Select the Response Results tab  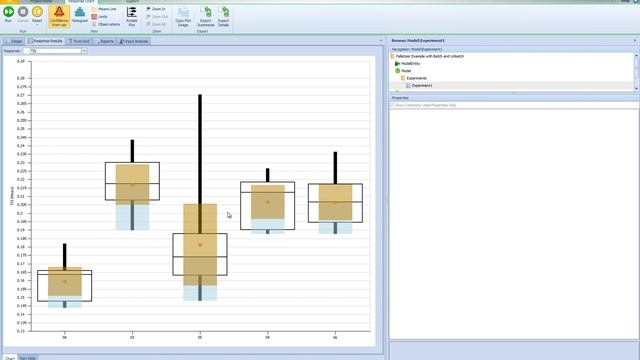click(x=45, y=41)
